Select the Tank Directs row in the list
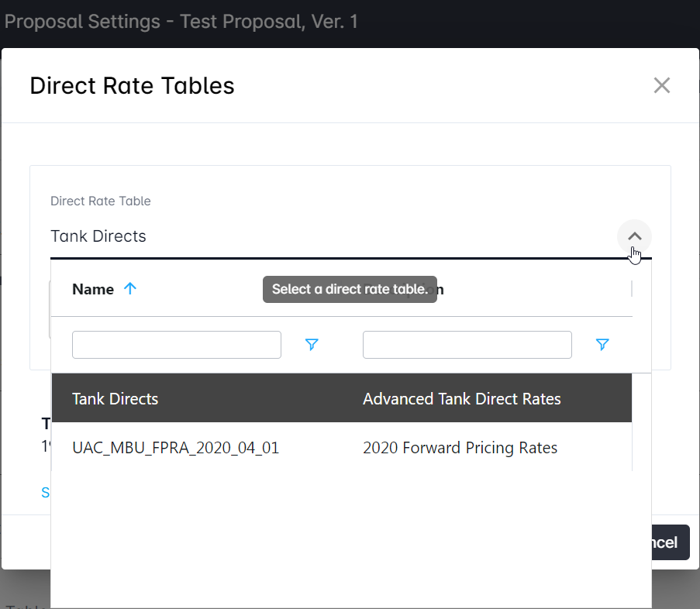The image size is (700, 609). (x=116, y=399)
